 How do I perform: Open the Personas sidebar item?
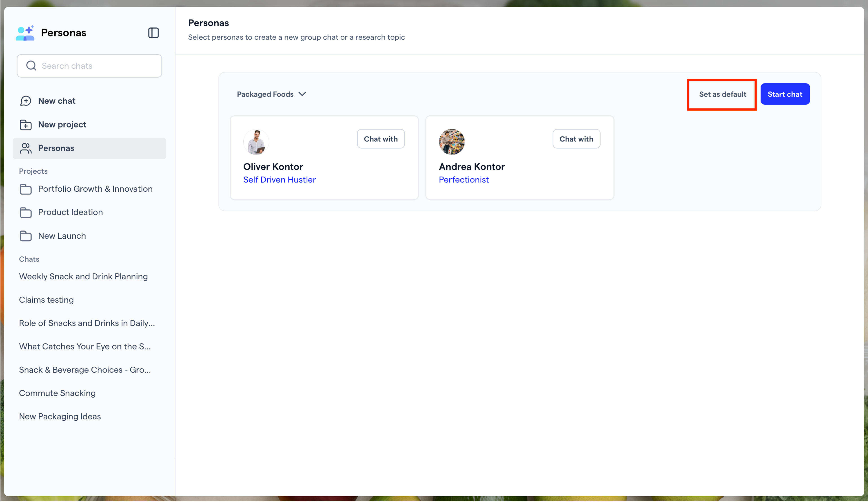coord(89,148)
